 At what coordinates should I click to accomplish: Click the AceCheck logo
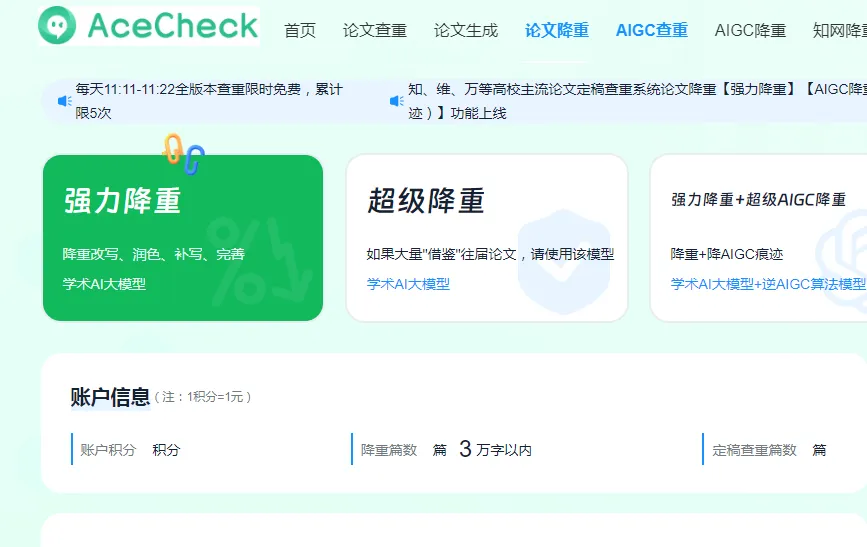click(148, 25)
